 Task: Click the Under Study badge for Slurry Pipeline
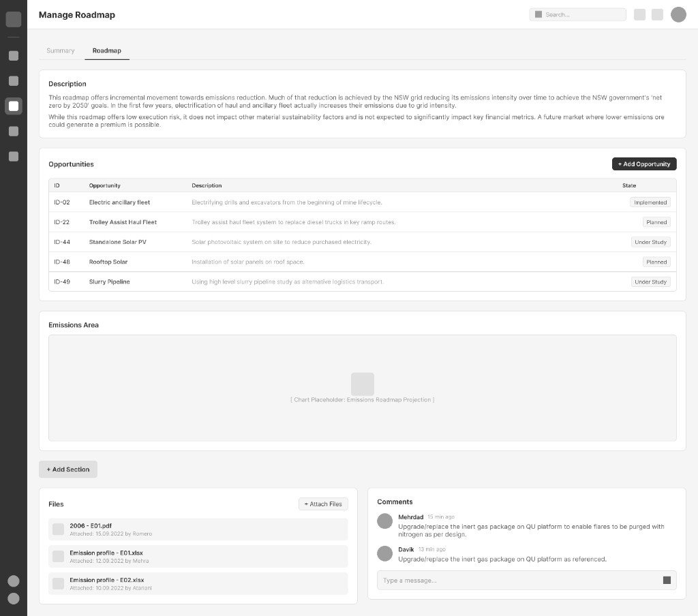coord(651,281)
